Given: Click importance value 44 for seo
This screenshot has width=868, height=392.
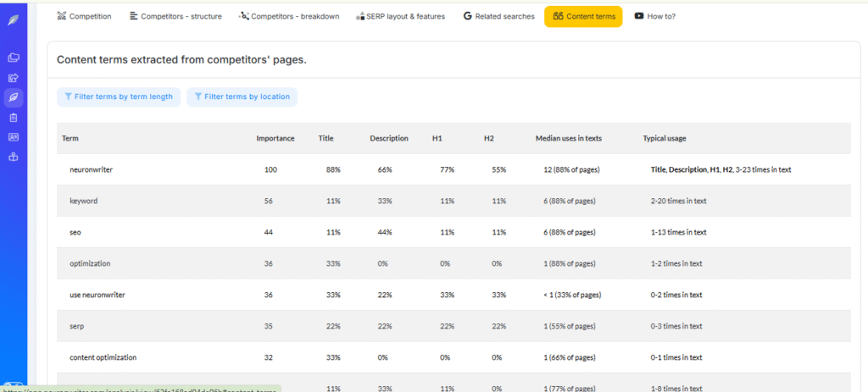Looking at the screenshot, I should click(x=269, y=233).
